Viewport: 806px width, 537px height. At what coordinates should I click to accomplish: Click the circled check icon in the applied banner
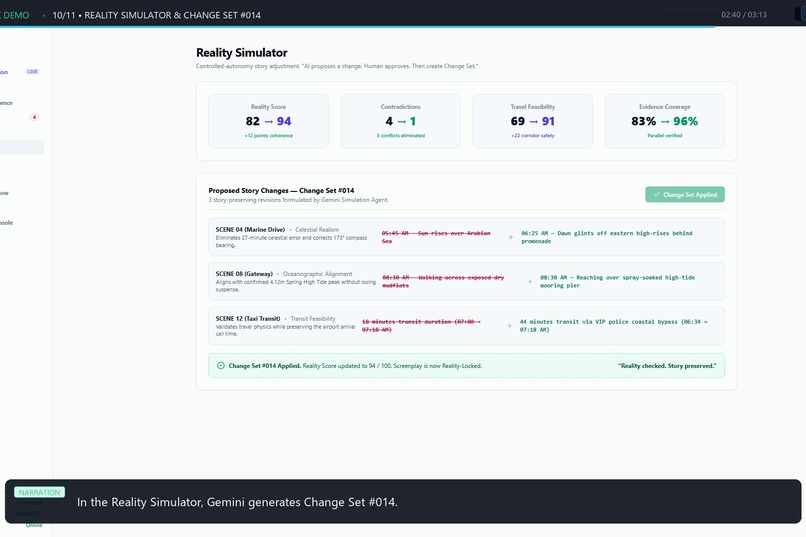click(221, 366)
